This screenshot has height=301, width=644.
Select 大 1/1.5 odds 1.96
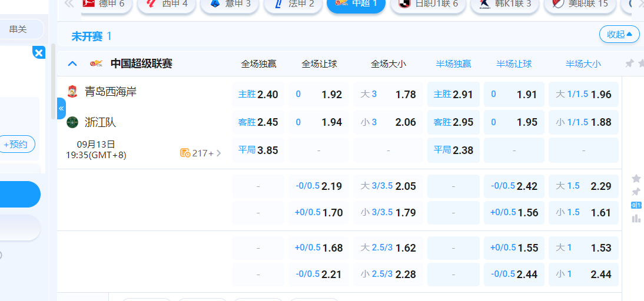tap(583, 94)
